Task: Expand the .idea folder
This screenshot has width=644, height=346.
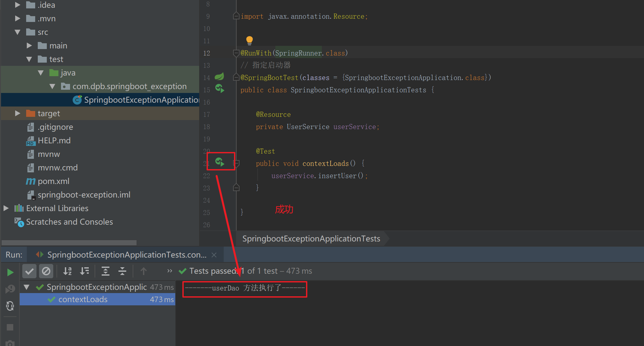Action: click(x=18, y=5)
